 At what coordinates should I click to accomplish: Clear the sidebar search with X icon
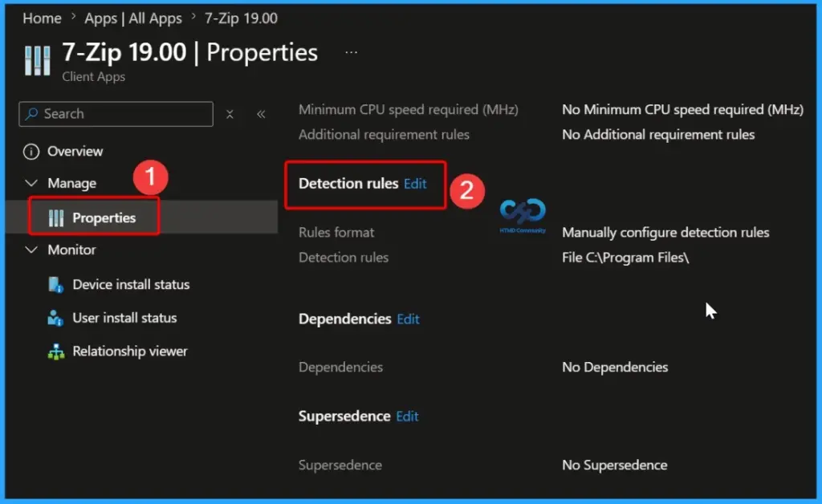pyautogui.click(x=230, y=114)
